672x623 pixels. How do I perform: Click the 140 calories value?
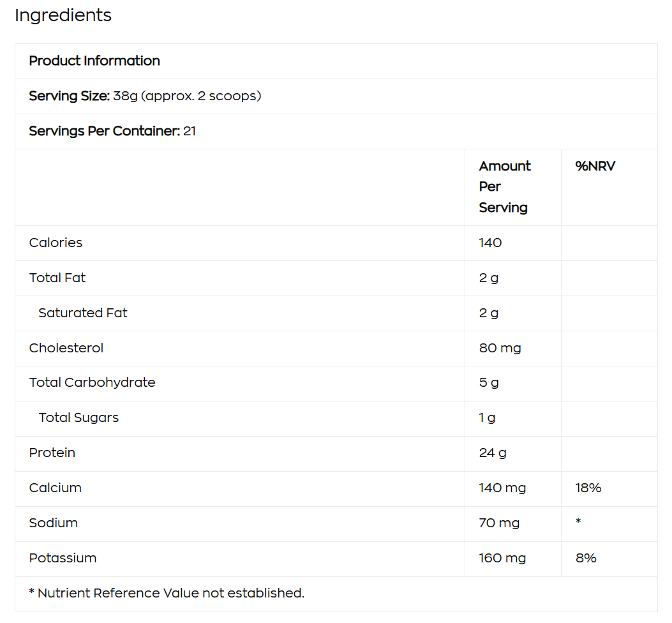(x=490, y=243)
